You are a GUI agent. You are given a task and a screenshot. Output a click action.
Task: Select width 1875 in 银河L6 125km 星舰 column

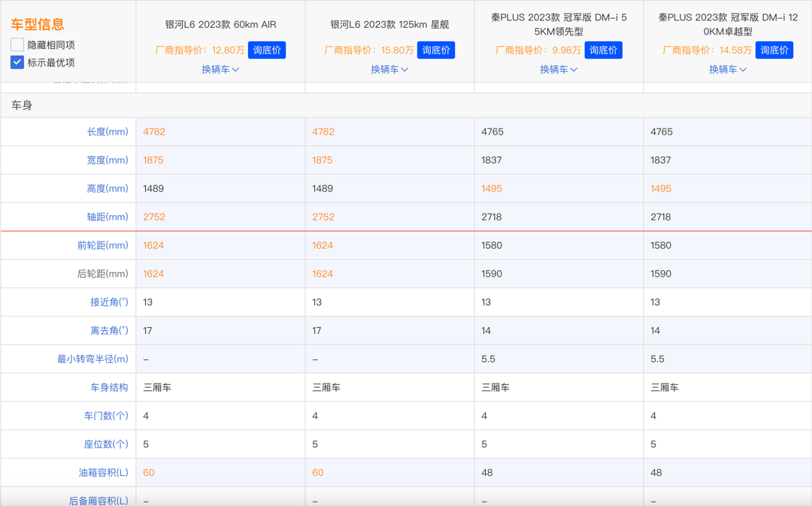[x=322, y=160]
